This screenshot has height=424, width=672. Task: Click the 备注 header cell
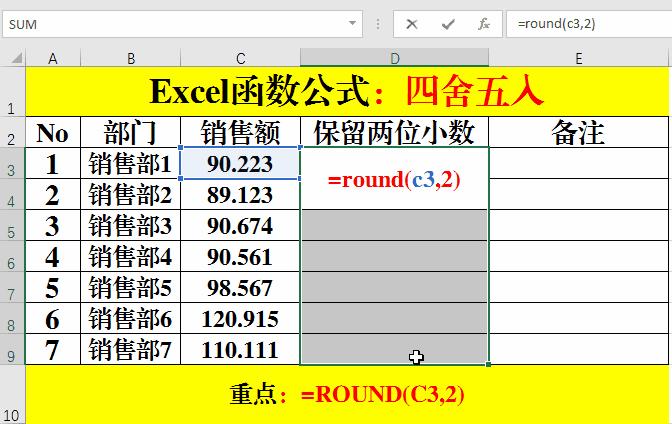click(x=579, y=132)
